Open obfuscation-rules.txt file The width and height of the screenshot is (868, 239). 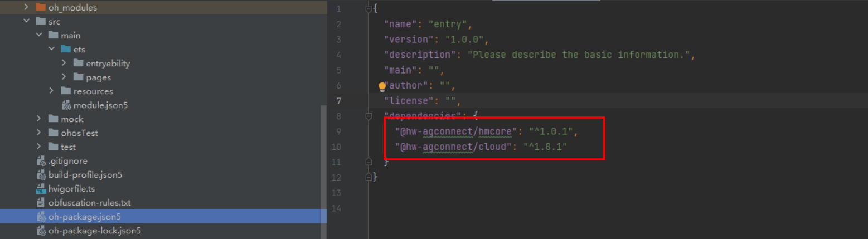pyautogui.click(x=90, y=203)
